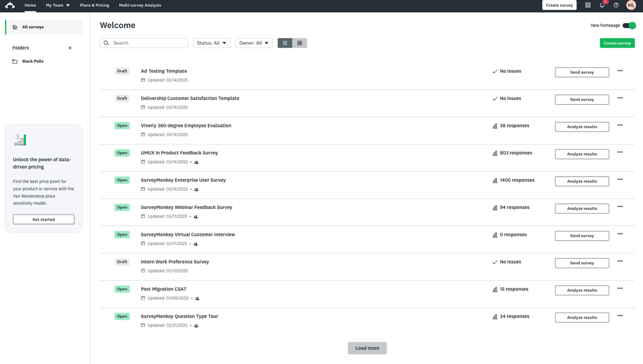Viewport: 643px width, 364px height.
Task: Switch to grid view layout
Action: coord(299,43)
